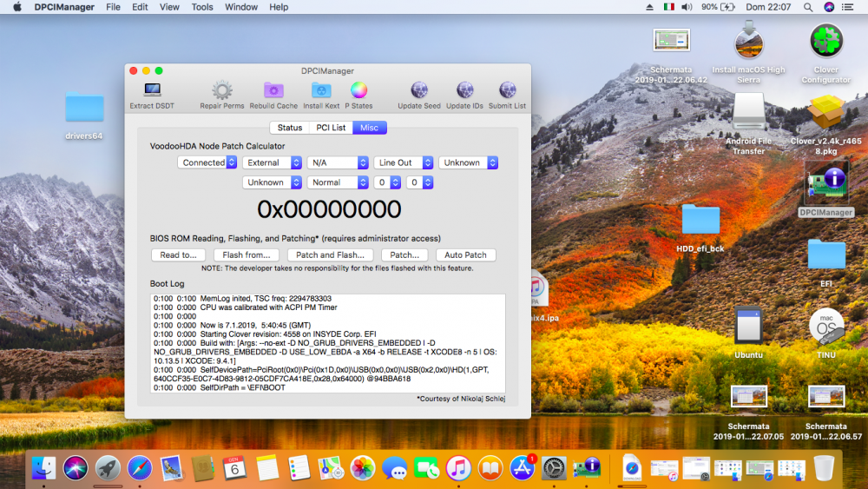The height and width of the screenshot is (489, 868).
Task: Open the Tools menu
Action: point(202,7)
